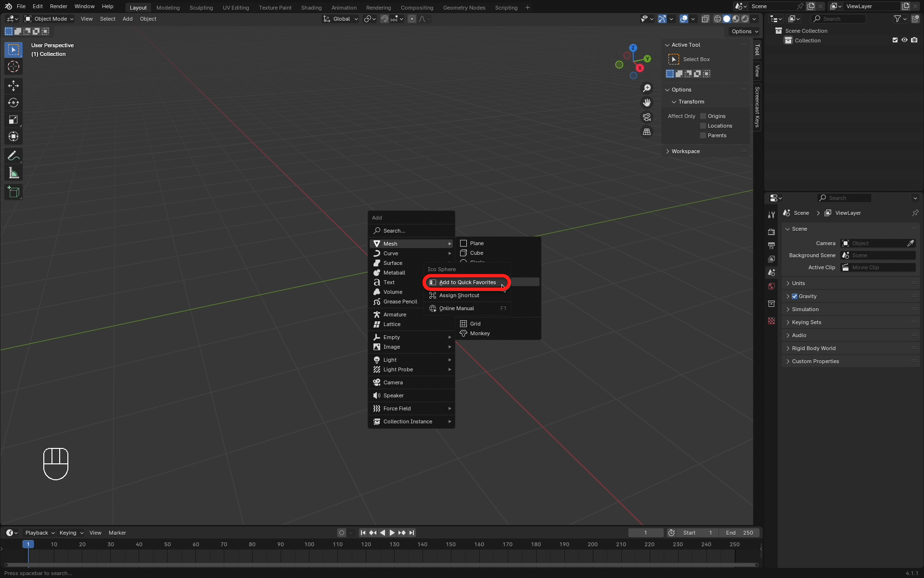Enable Affect Only Parents checkbox

(x=703, y=135)
